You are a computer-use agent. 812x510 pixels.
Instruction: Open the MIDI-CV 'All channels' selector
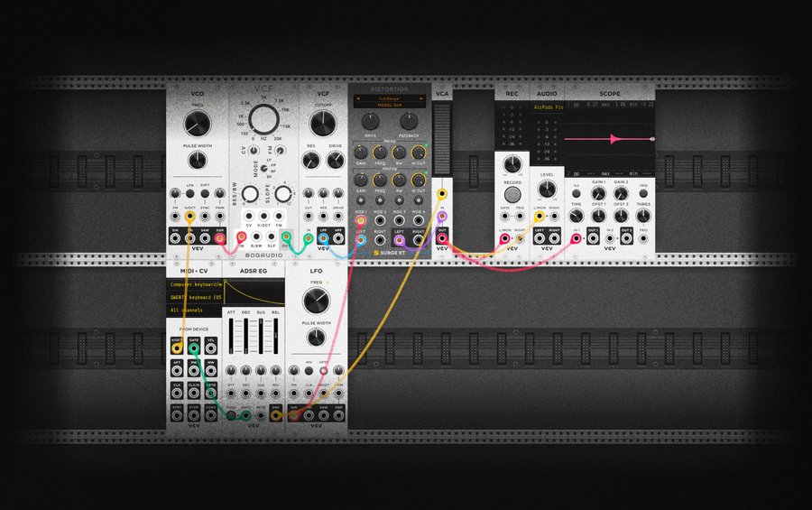(x=195, y=311)
